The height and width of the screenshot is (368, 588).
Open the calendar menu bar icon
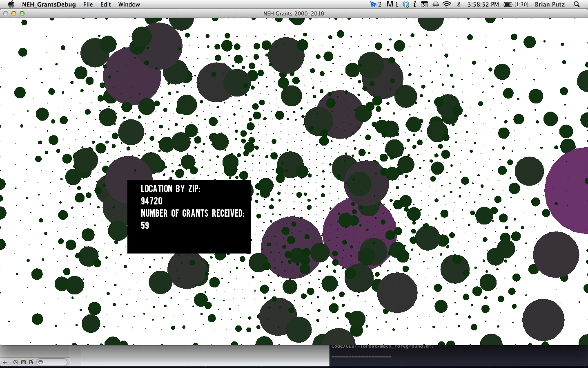click(x=424, y=4)
